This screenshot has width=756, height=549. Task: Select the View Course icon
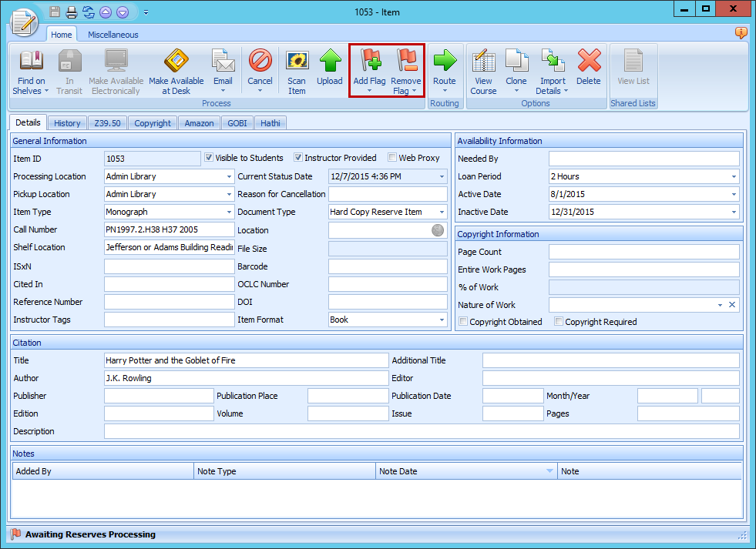click(483, 70)
